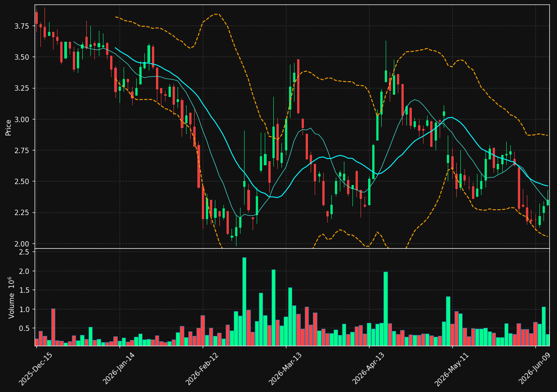Click the 2026-Mar-13 date label
This screenshot has height=392, width=557.
pyautogui.click(x=285, y=369)
